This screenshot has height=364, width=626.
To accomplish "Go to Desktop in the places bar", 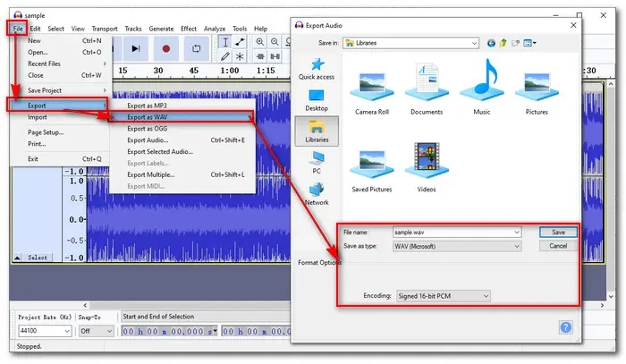I will coord(317,100).
